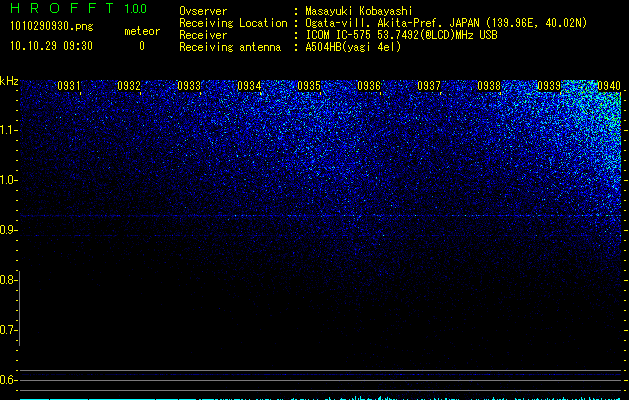Click the 0939 time marker
This screenshot has height=400, width=629.
(x=549, y=86)
